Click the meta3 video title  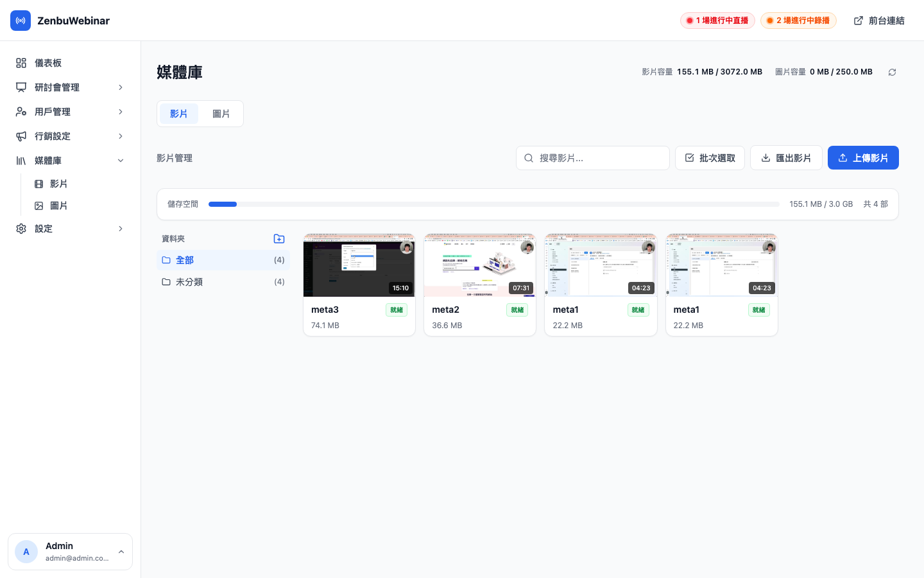click(x=325, y=310)
